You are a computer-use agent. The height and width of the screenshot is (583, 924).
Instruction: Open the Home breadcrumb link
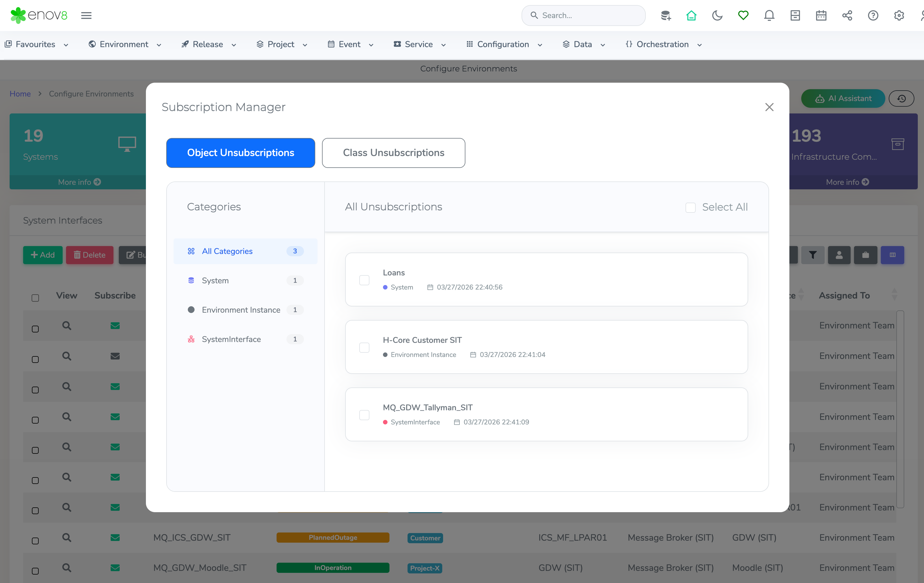(x=20, y=94)
